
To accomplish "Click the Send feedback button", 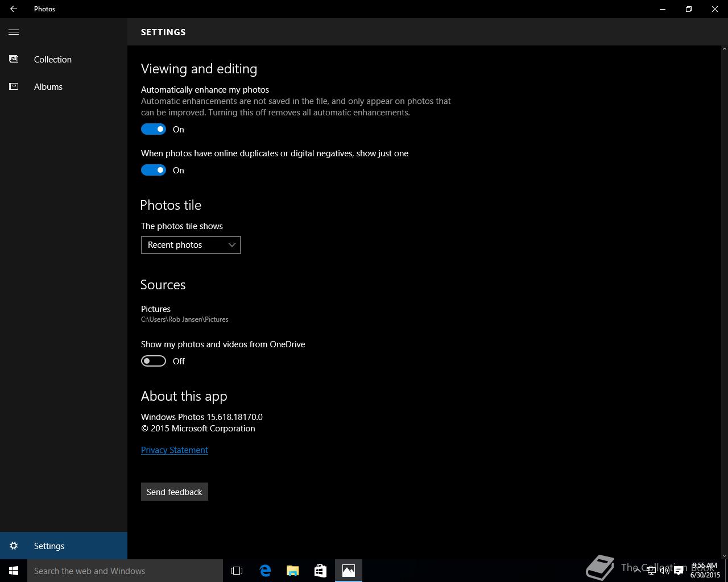I will [175, 492].
